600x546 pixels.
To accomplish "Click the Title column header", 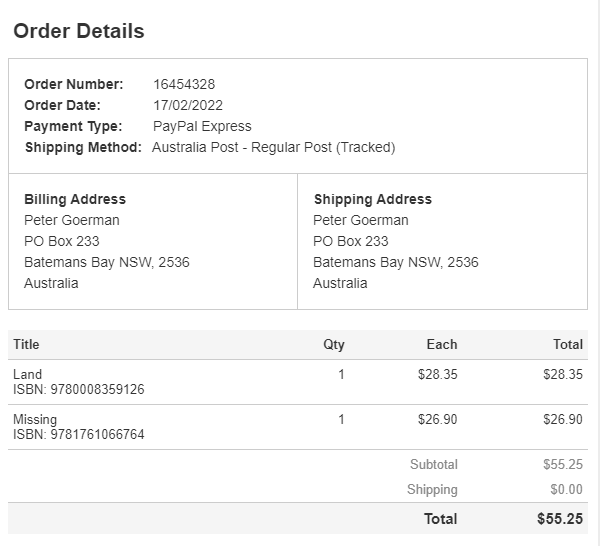I will [x=26, y=344].
